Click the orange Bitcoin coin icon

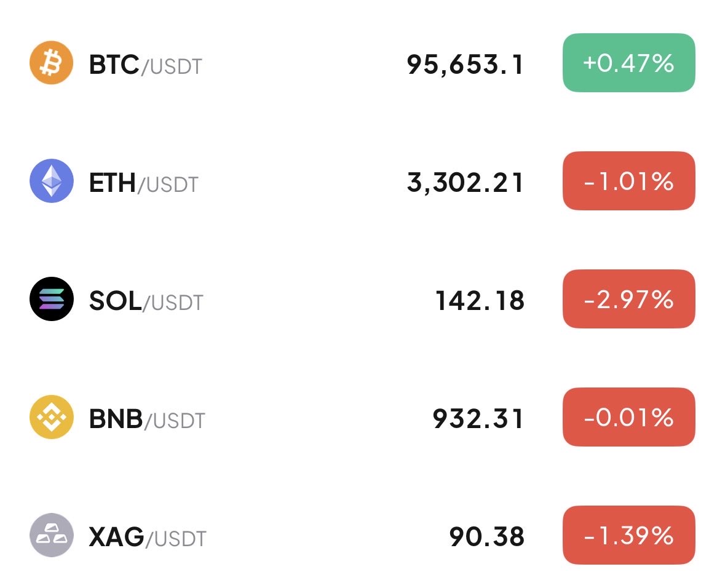[52, 63]
